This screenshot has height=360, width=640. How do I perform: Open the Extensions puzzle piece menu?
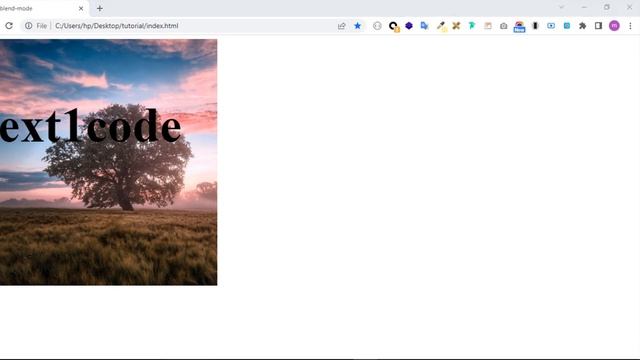click(582, 26)
